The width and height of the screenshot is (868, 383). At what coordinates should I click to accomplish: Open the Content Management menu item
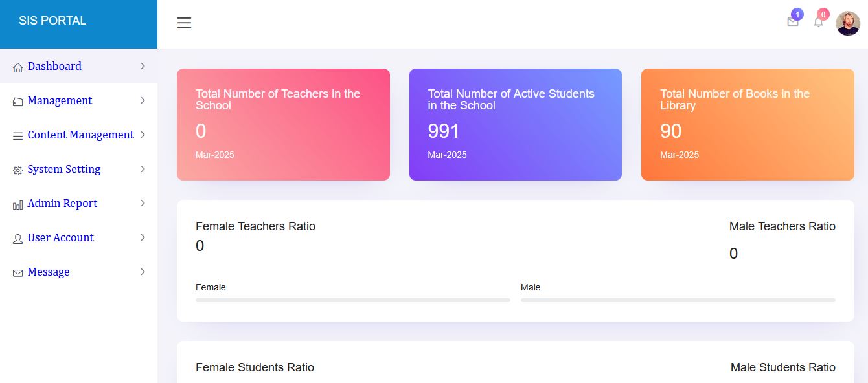pos(80,135)
